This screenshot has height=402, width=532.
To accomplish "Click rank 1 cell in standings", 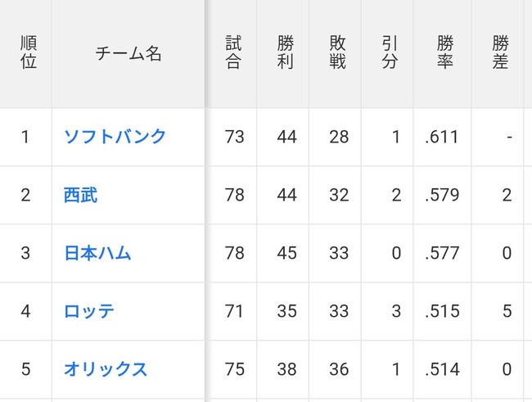I will tap(26, 138).
